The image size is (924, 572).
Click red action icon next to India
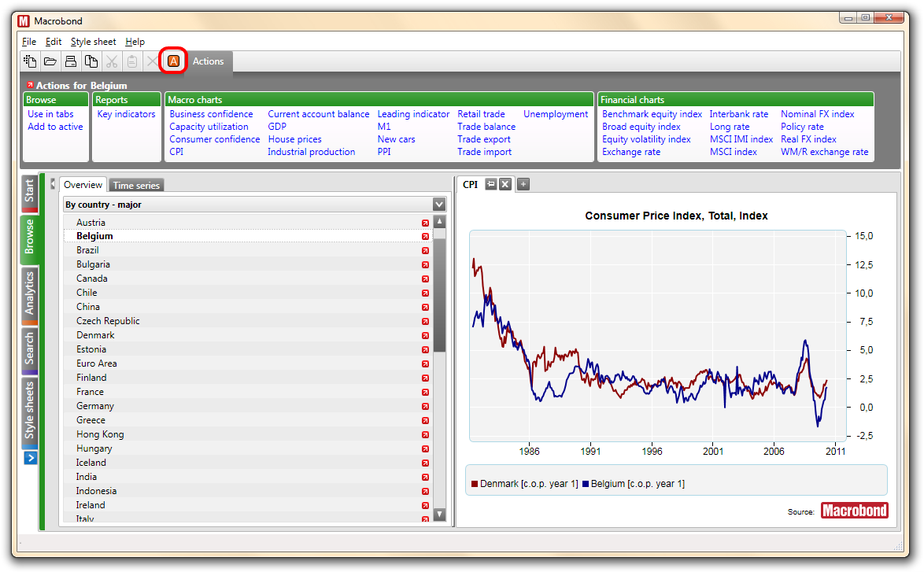[x=425, y=477]
